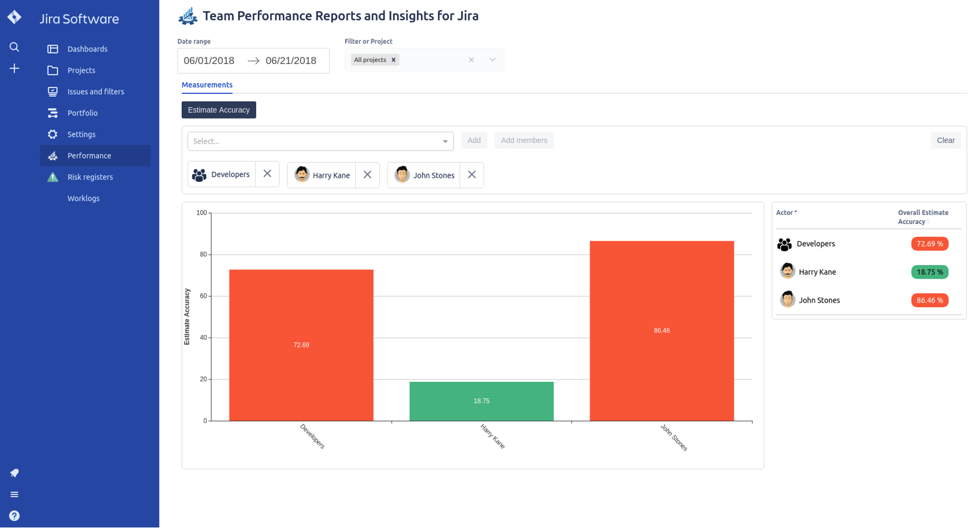Click the help question mark icon
Screen dimensions: 980x528
(x=15, y=516)
